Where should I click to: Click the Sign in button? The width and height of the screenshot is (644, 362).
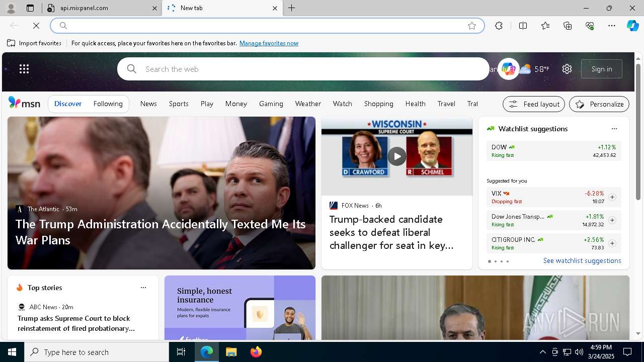pos(602,69)
